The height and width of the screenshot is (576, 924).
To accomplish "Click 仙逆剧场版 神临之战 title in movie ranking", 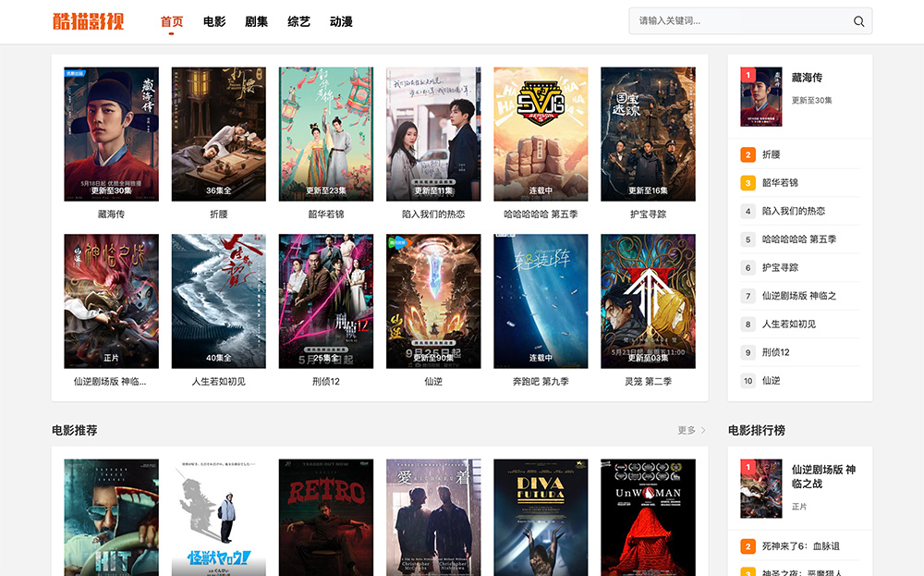I will point(824,477).
